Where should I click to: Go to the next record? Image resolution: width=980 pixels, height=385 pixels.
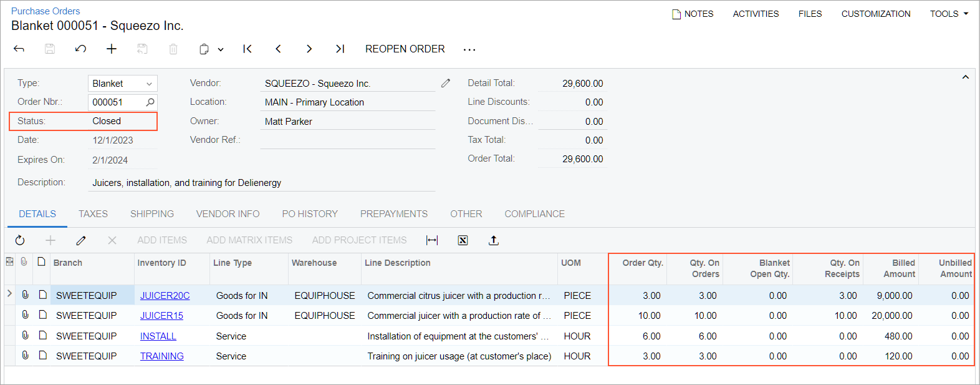[309, 49]
